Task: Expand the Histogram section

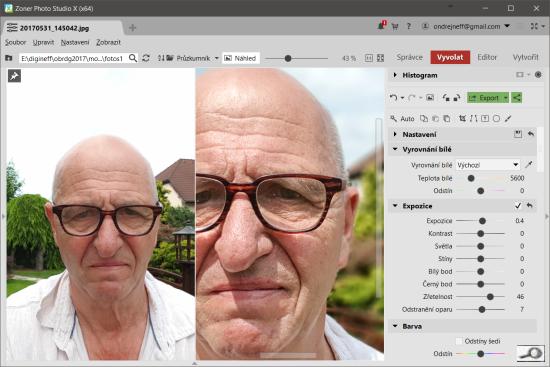Action: pyautogui.click(x=395, y=75)
